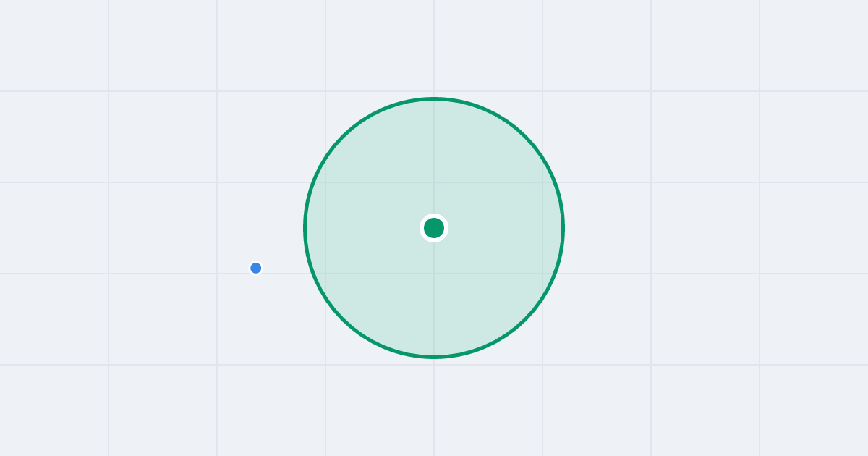Click the grid intersection nearest the blue dot

(x=217, y=274)
